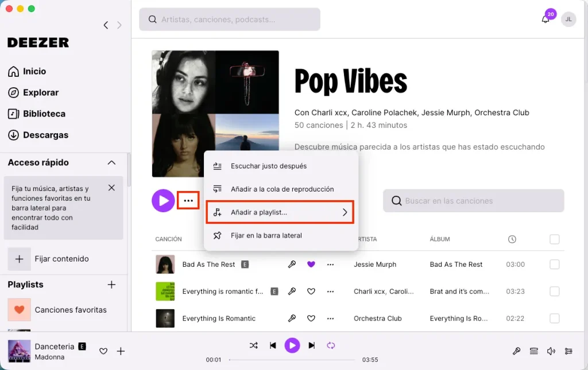Choose Escuchar justo después
This screenshot has width=588, height=370.
[x=281, y=166]
